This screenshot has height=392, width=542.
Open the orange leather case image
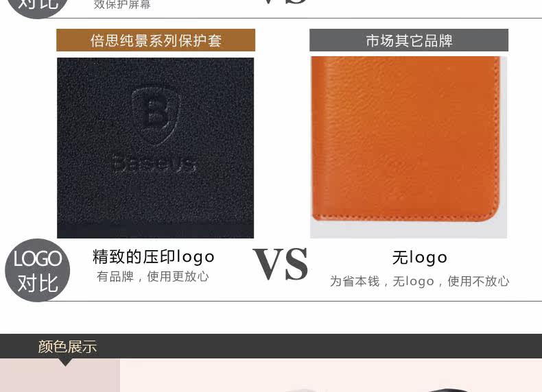coord(409,147)
